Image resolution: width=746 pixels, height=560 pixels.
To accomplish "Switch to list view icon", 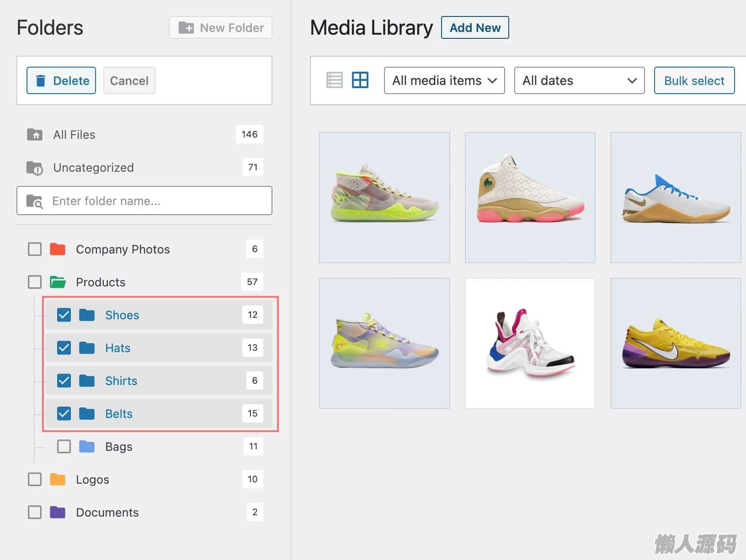I will 334,80.
